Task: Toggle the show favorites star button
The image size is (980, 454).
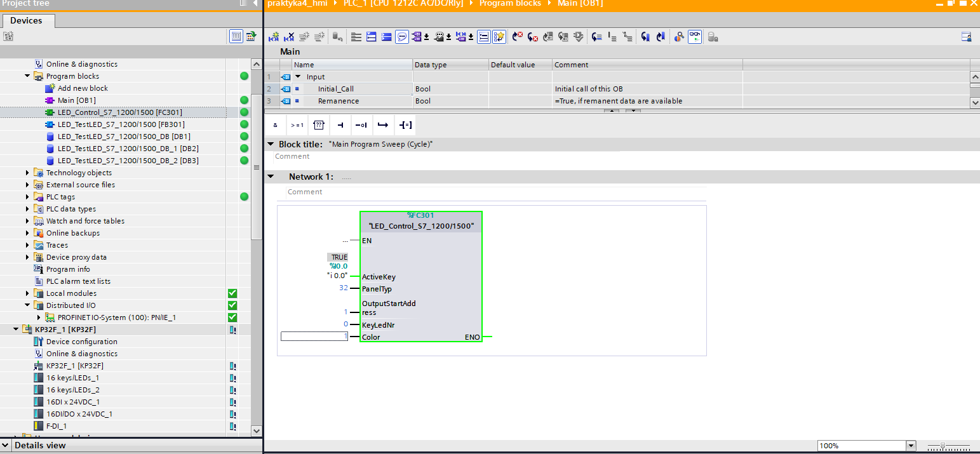Action: point(499,37)
